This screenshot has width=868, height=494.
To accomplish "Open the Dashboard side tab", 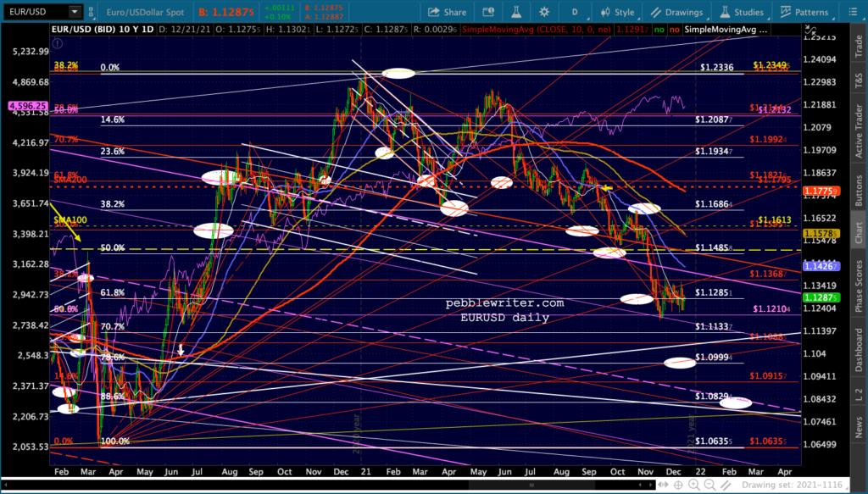I will point(859,350).
